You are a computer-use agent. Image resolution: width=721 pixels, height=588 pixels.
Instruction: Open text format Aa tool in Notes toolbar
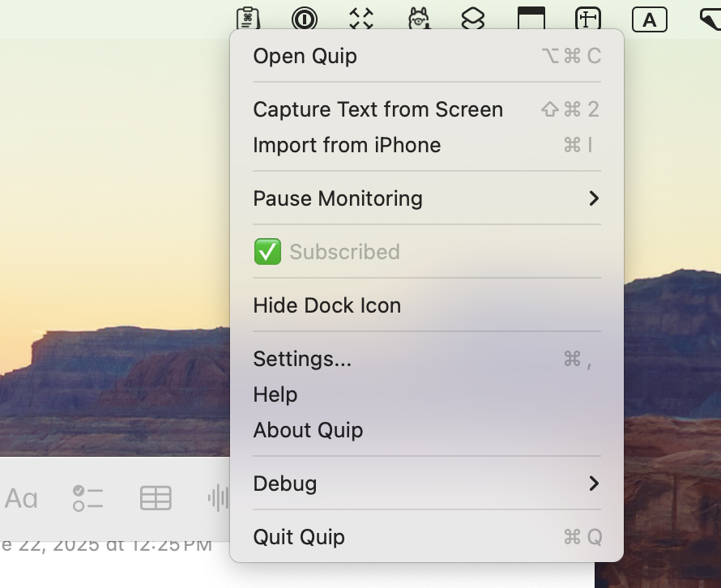21,498
